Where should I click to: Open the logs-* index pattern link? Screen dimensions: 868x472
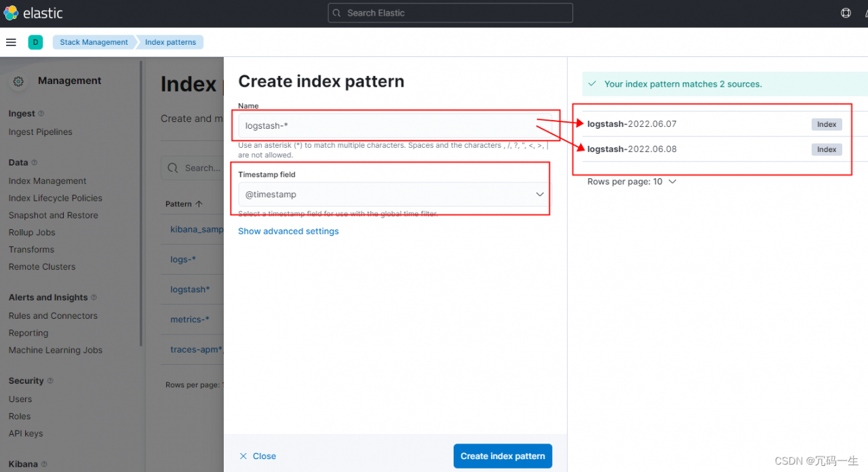(x=183, y=260)
